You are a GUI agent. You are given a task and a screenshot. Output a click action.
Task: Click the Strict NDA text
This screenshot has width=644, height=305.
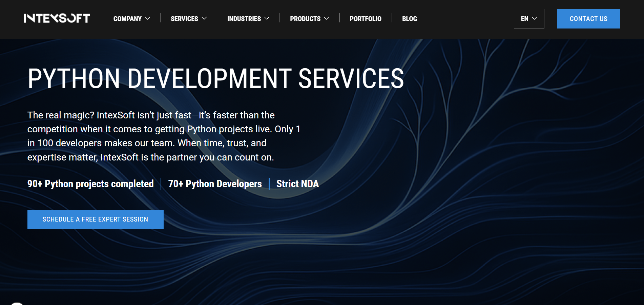coord(297,184)
